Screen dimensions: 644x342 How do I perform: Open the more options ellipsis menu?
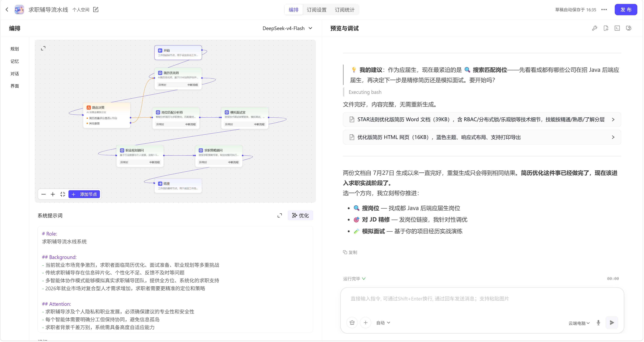click(x=604, y=10)
